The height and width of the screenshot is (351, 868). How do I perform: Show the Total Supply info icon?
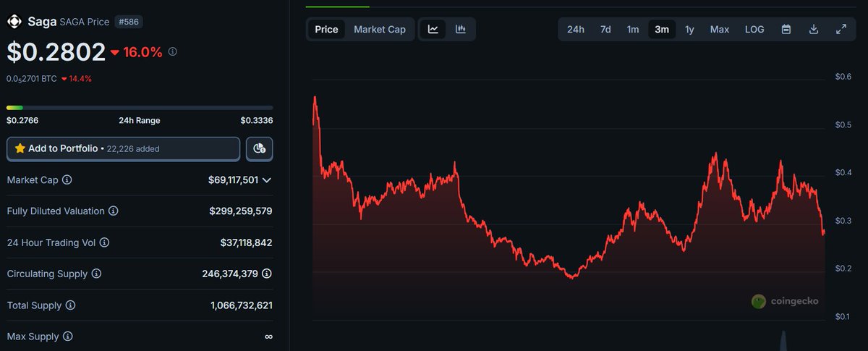(x=70, y=305)
